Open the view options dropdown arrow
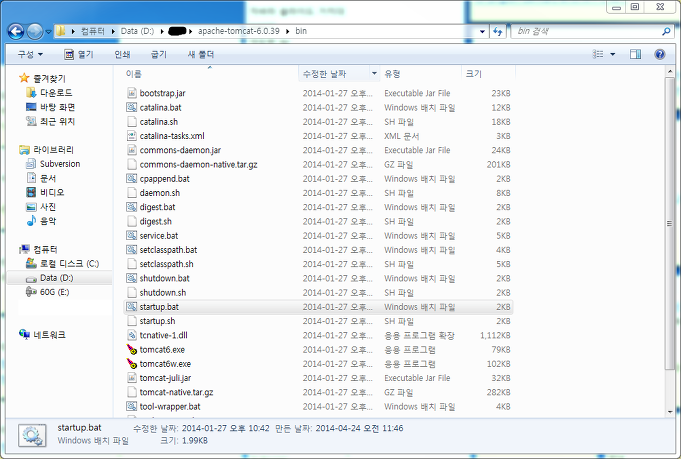 612,54
